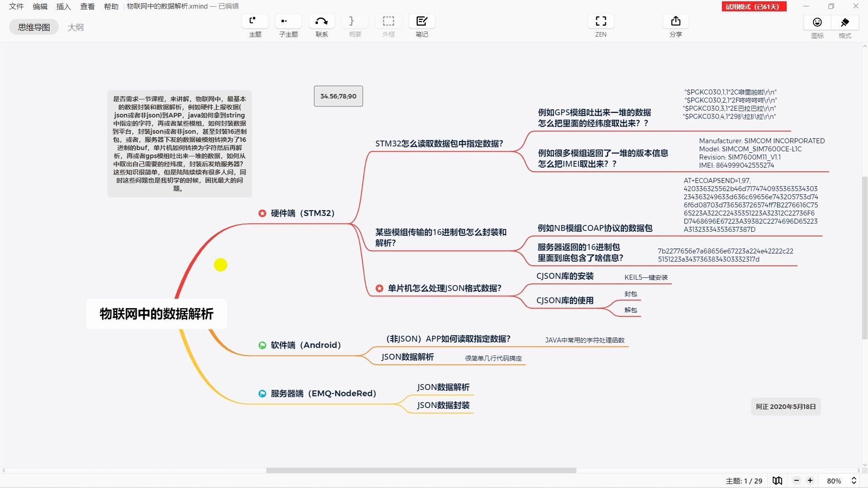Select topic (非JSON) APP如何读取指定数据?
Viewport: 868px width, 488px height.
coord(448,339)
